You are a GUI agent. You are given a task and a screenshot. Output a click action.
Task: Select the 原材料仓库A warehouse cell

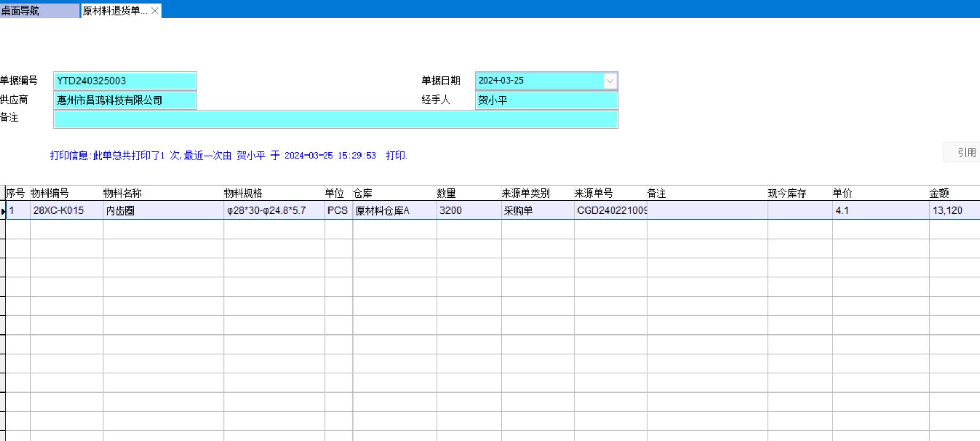click(x=393, y=210)
